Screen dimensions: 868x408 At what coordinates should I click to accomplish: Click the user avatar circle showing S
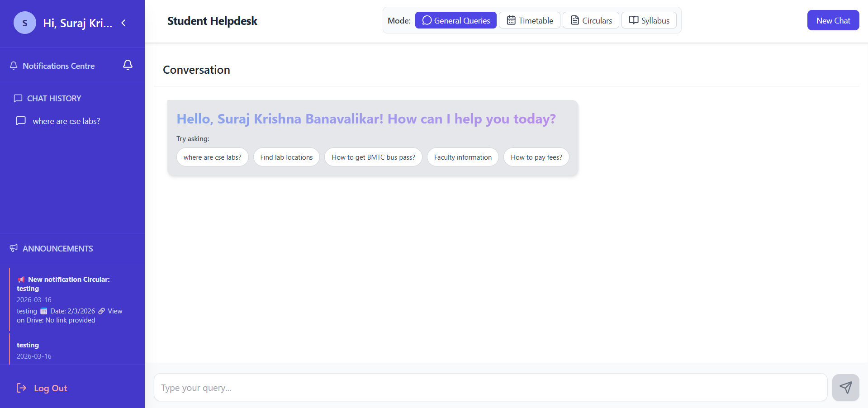pos(24,22)
